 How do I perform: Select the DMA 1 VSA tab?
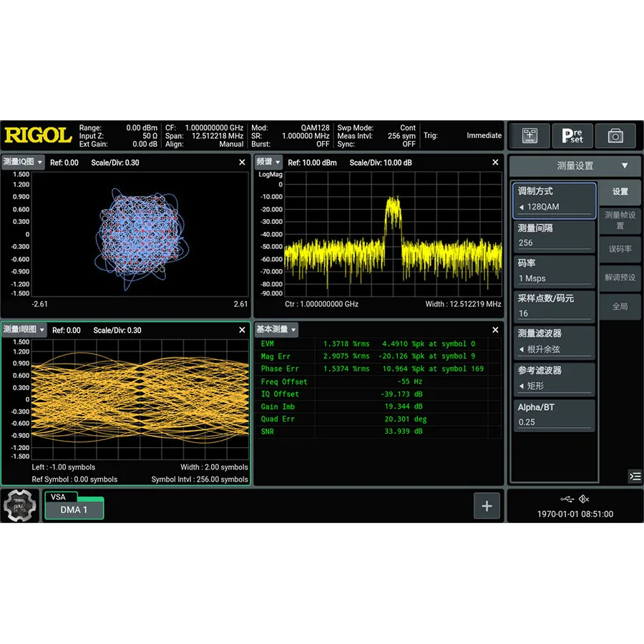tap(74, 508)
